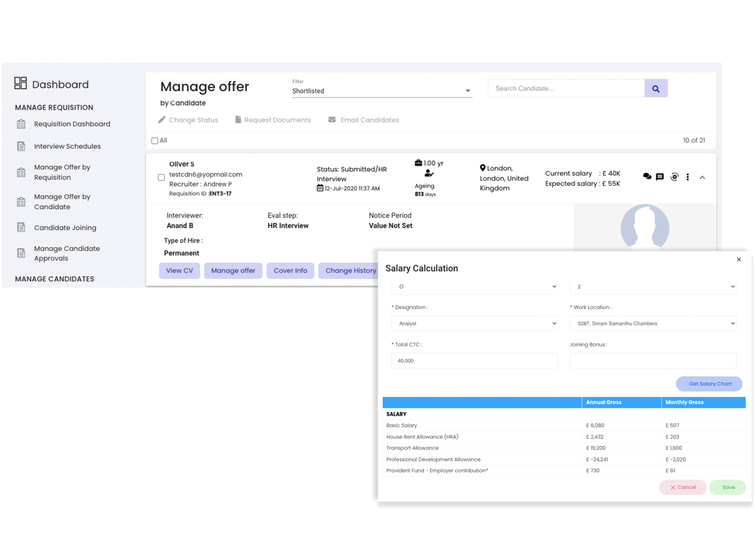The image size is (756, 534).
Task: Click the calendar icon beside 12-Jul-2020
Action: pyautogui.click(x=320, y=188)
